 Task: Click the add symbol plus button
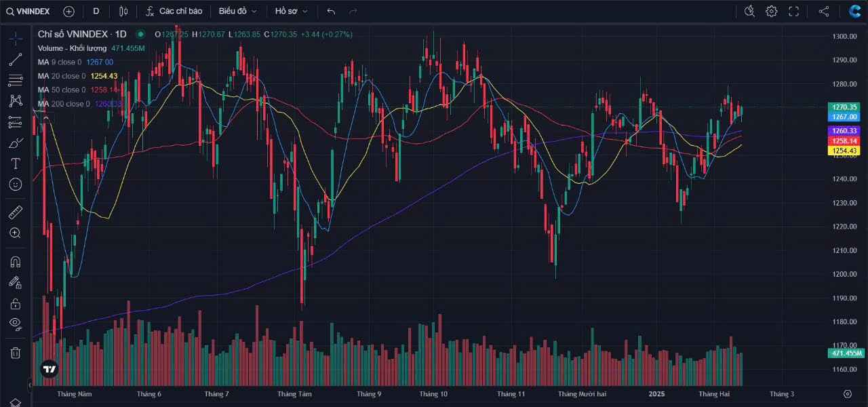[68, 11]
